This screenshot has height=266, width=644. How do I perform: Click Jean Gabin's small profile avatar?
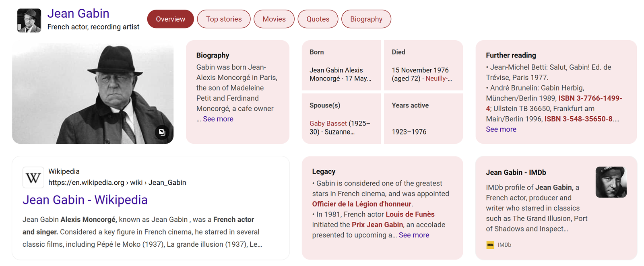(x=29, y=21)
